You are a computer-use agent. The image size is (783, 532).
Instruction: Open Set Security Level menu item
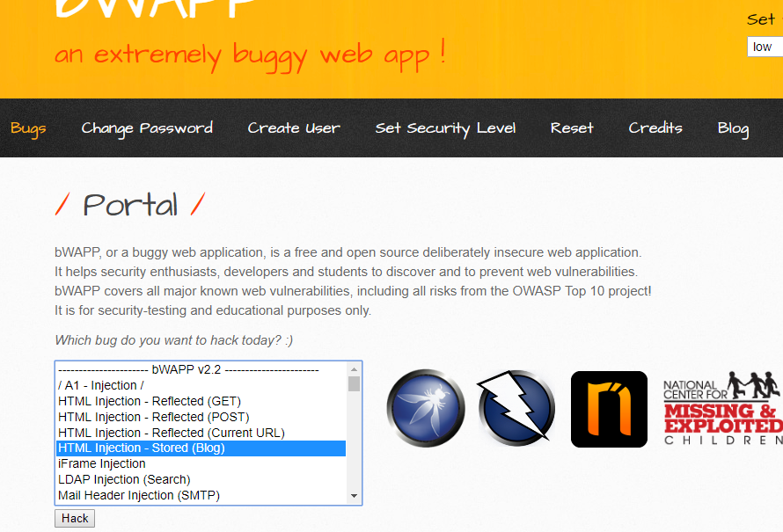coord(445,128)
